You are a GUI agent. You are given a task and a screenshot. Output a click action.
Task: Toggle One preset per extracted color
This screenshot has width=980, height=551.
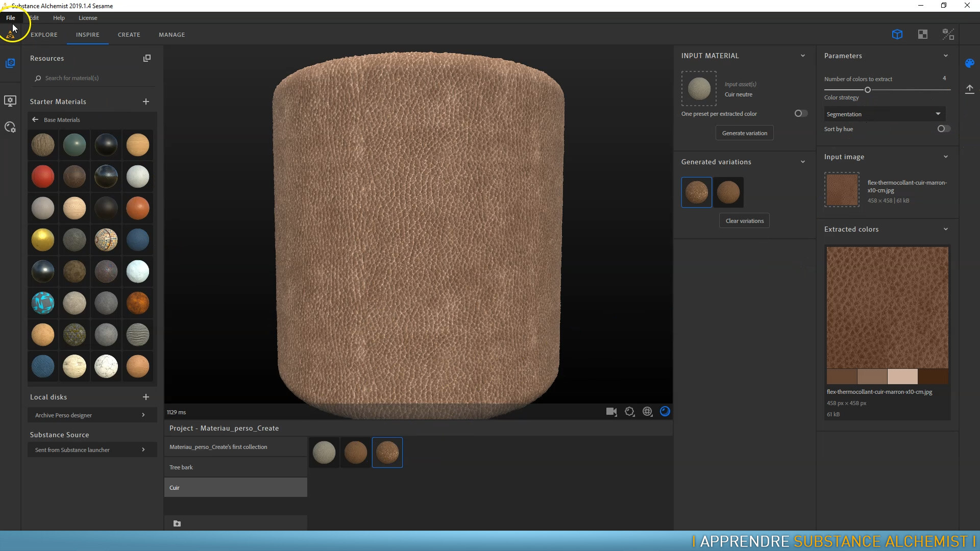pos(801,113)
